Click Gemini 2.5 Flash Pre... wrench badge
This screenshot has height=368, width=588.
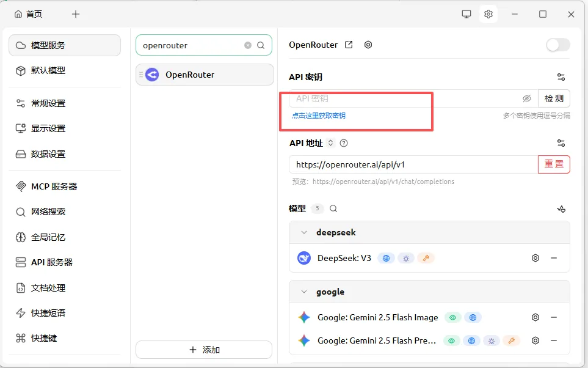511,341
